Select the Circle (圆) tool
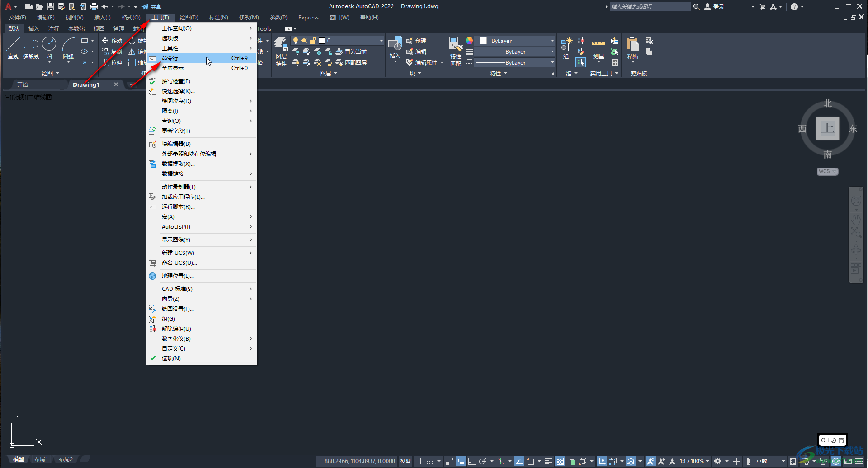The height and width of the screenshot is (468, 868). click(x=49, y=48)
